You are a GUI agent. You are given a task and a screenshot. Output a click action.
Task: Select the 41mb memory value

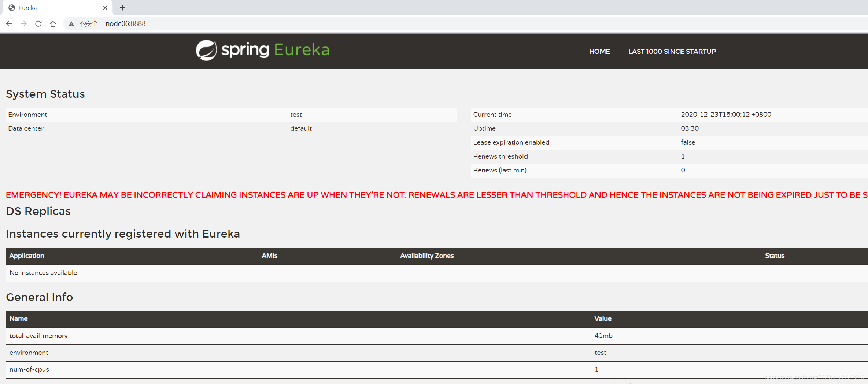coord(603,336)
